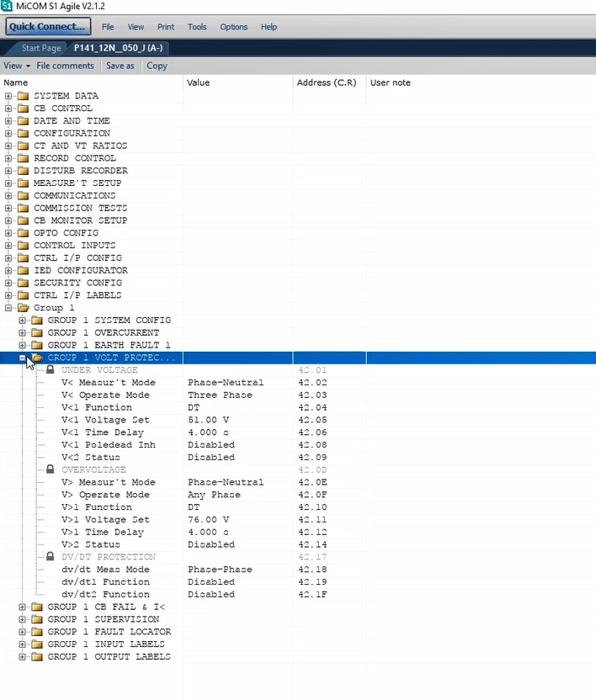
Task: Click the File comments button
Action: 65,66
